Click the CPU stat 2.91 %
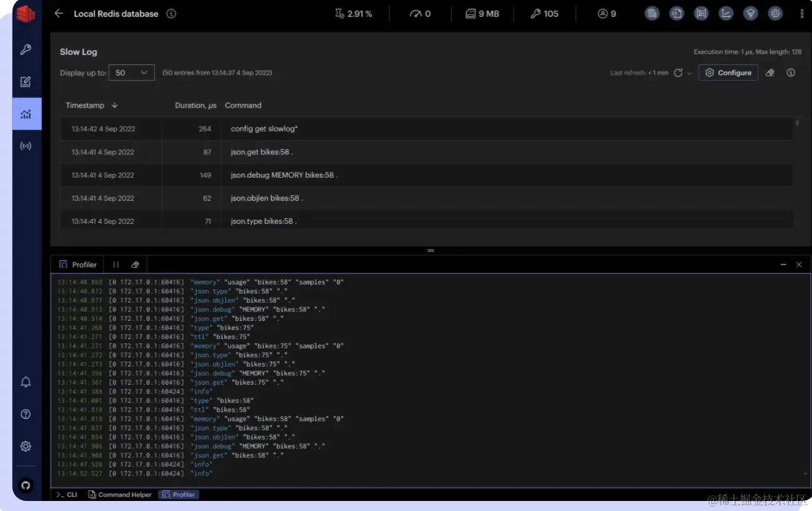812x511 pixels. pos(353,14)
